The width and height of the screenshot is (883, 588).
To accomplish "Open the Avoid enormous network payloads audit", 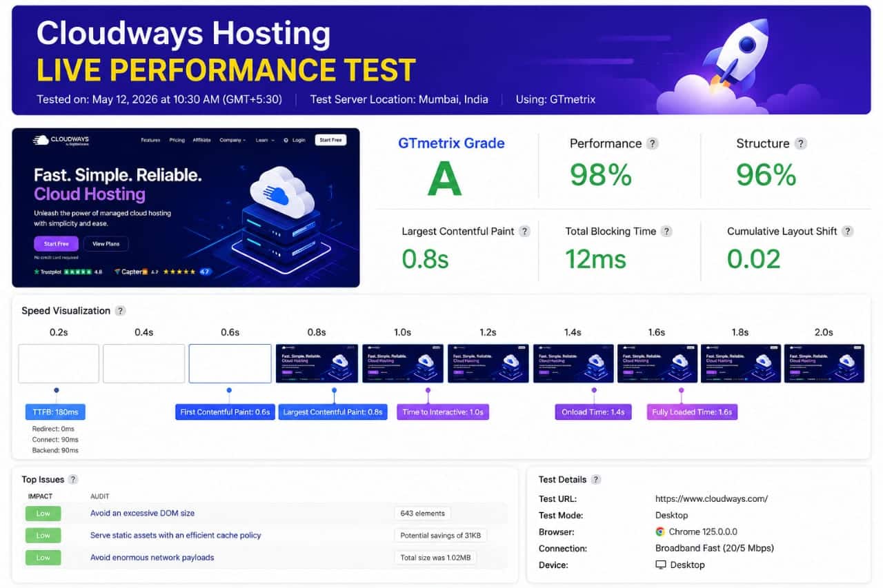I will pos(152,557).
